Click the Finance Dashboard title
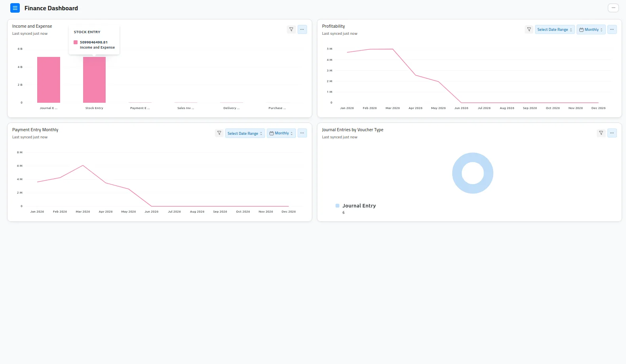Screen dimensions: 626x364 (x=51, y=8)
